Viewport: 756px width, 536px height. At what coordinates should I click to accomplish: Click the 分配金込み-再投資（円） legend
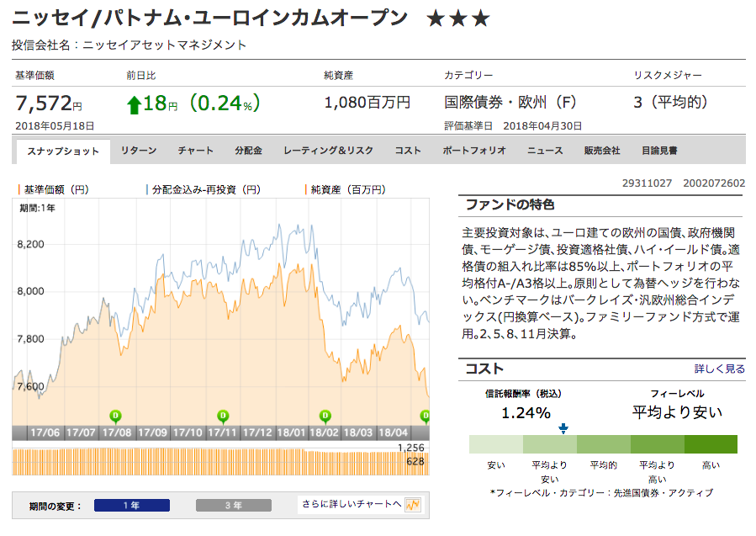point(204,189)
